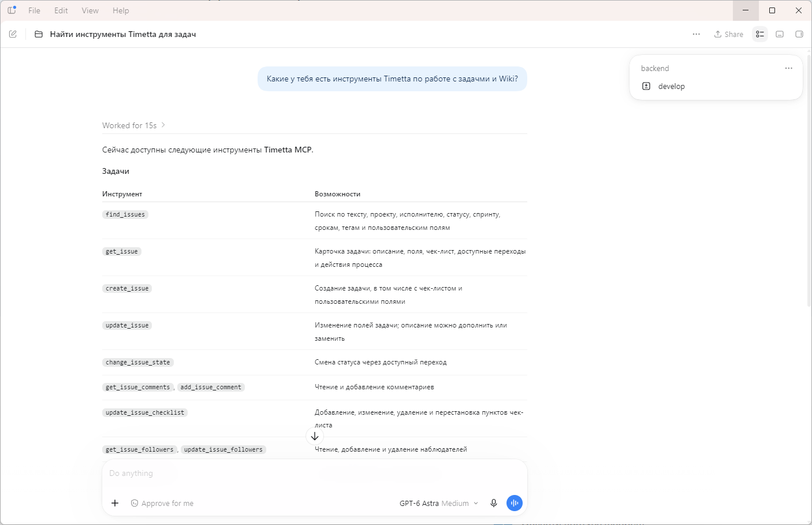This screenshot has height=525, width=812.
Task: Expand the Worked for 15s details
Action: coord(134,125)
